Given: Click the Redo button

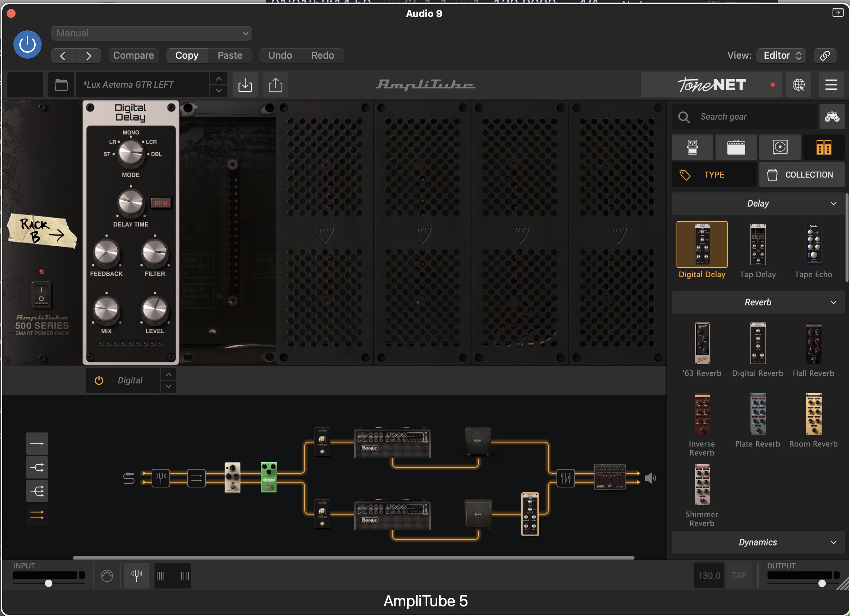Looking at the screenshot, I should (322, 55).
